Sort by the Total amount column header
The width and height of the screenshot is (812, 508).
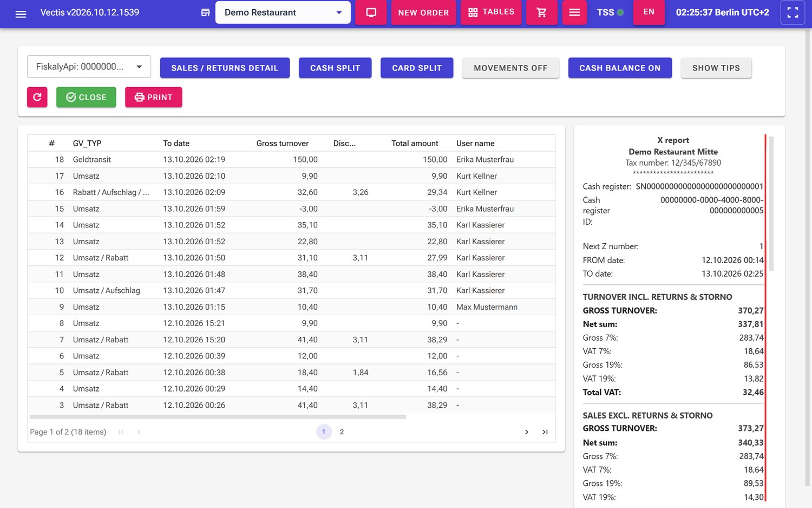coord(415,144)
